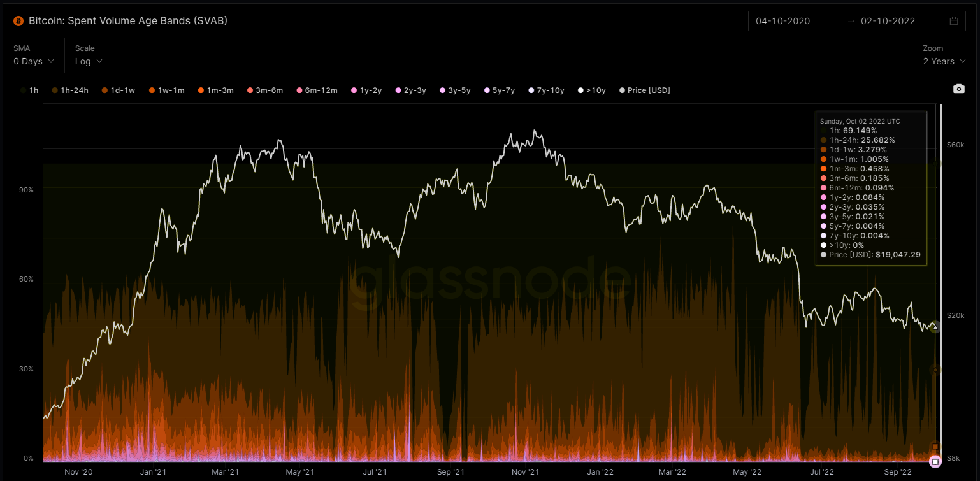Toggle the 7y-10y legend series

tap(546, 90)
